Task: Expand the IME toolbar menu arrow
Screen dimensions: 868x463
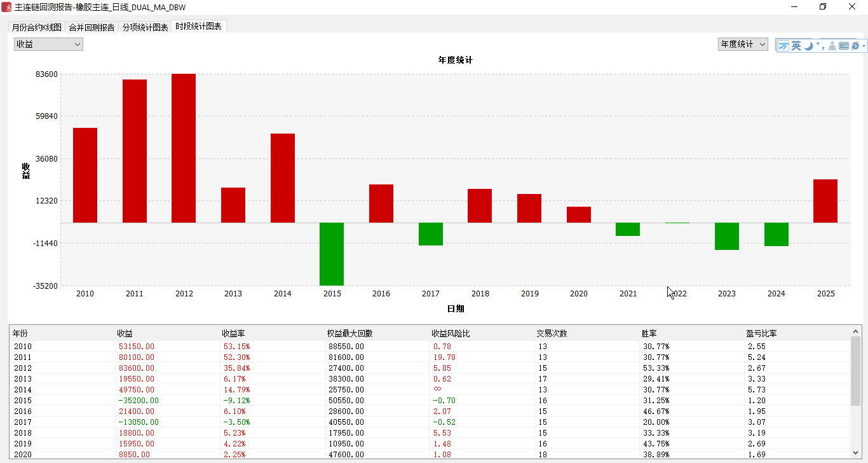Action: pos(864,46)
